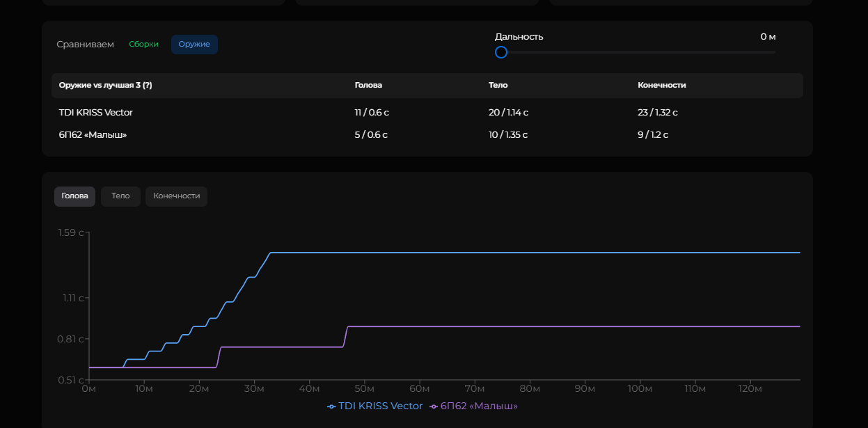868x428 pixels.
Task: Click the Дальность slider handle
Action: click(501, 52)
